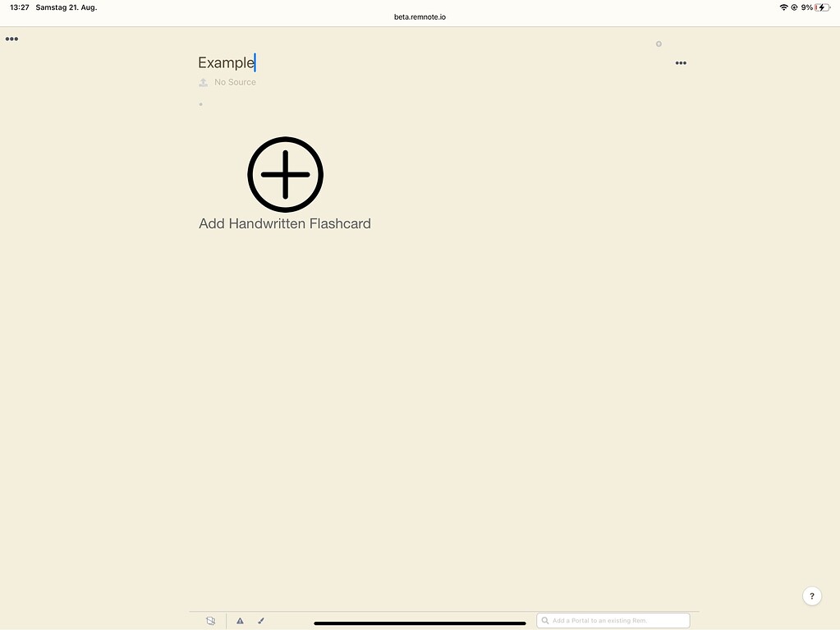Click the Add Handwritten Flashcard plus icon

click(285, 174)
